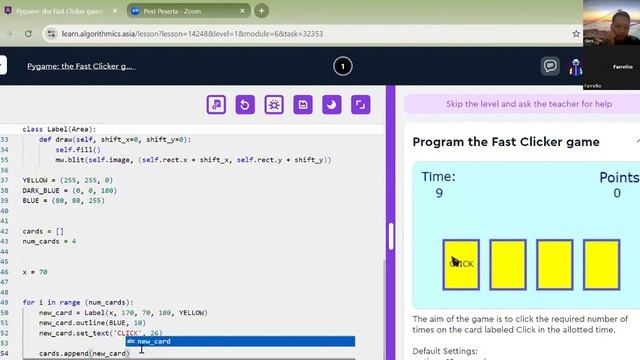The image size is (640, 360).
Task: Click the 'new_card.outline(BLUE, 10)' line
Action: (x=92, y=323)
